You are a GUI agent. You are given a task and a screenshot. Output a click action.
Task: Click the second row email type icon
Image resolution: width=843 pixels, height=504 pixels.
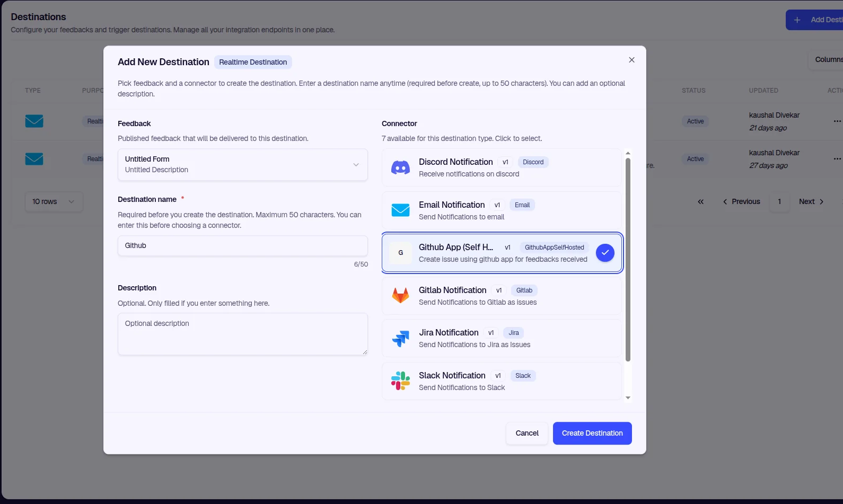point(34,159)
